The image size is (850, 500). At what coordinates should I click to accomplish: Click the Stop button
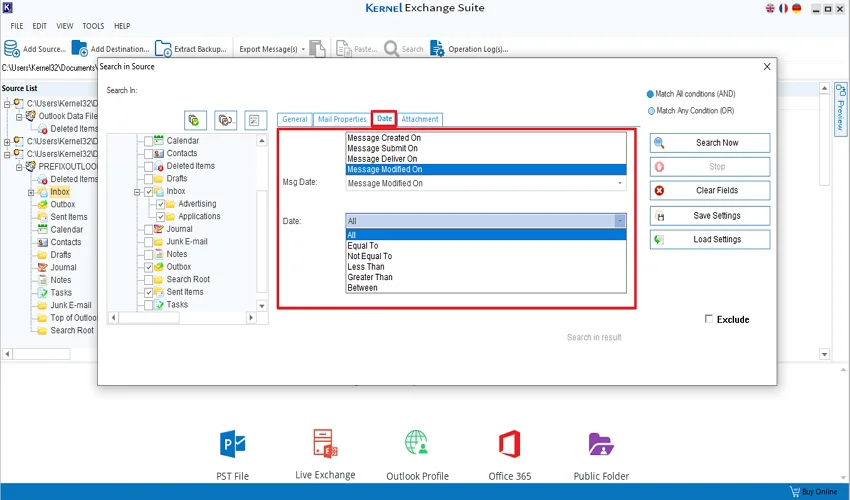[710, 167]
